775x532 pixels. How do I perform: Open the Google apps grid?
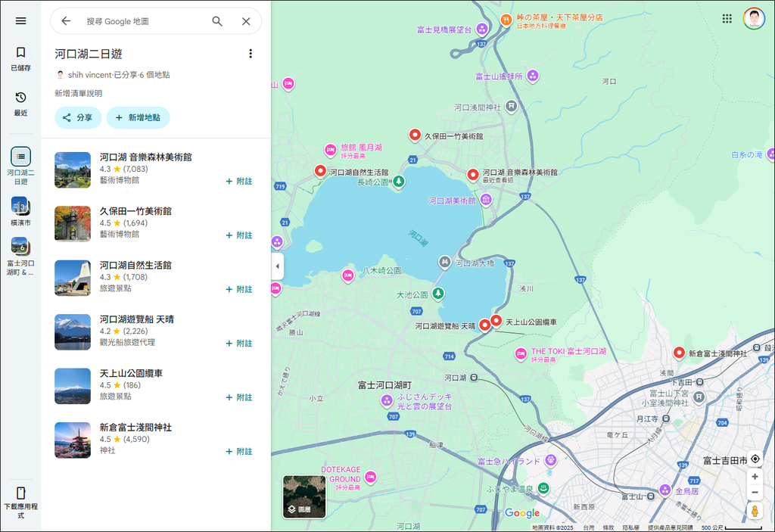(727, 19)
